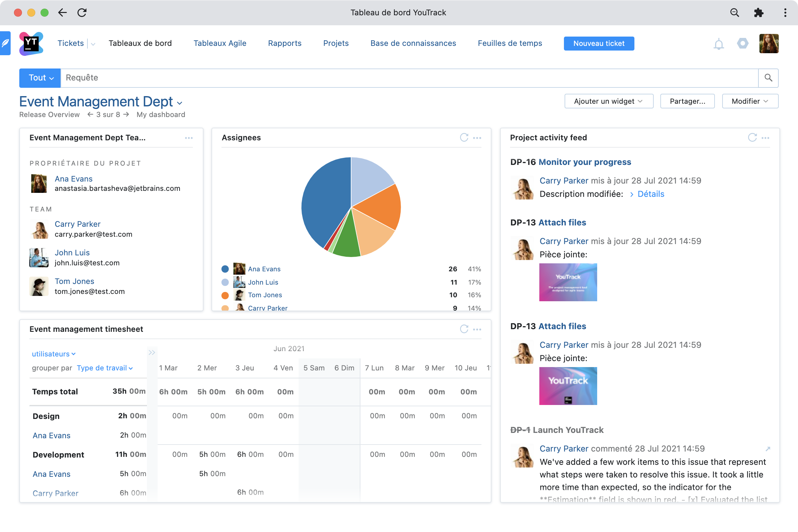
Task: Open Rapports section
Action: (285, 43)
